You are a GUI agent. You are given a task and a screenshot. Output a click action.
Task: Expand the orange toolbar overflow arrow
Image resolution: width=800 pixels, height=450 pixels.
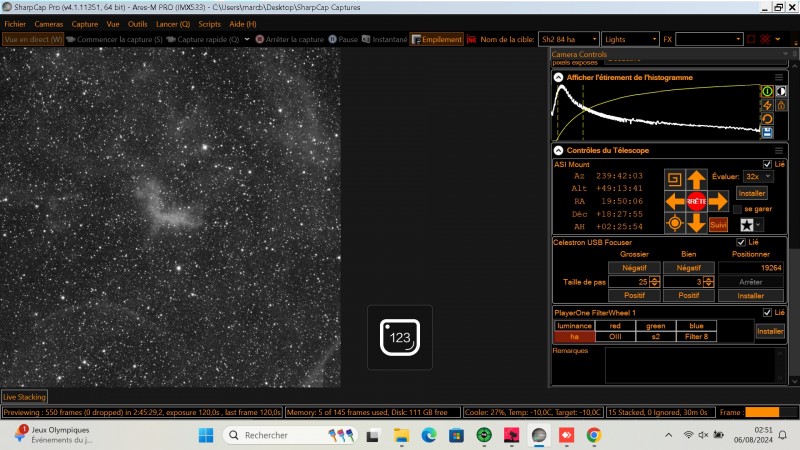[778, 39]
